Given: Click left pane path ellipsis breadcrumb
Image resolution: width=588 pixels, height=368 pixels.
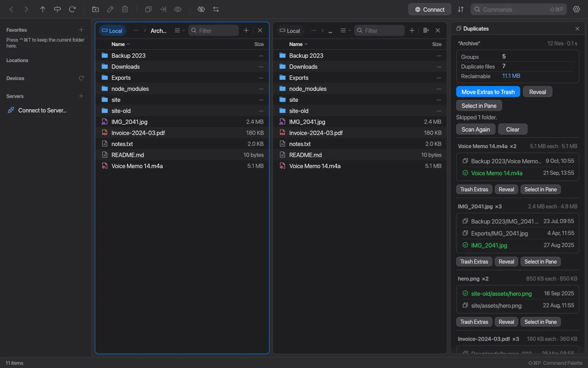Looking at the screenshot, I should [136, 31].
